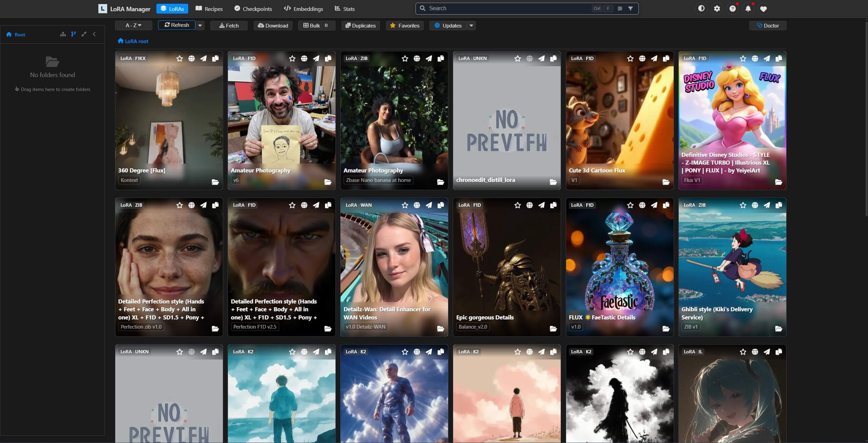Screen dimensions: 868x443
Task: Switch to the Recipes tab
Action: coord(209,9)
